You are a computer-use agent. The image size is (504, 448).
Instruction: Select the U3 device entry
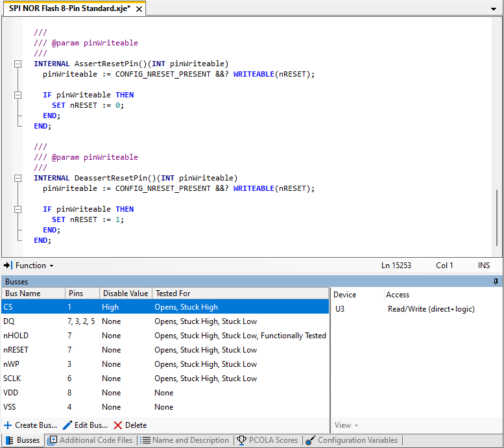[x=341, y=309]
